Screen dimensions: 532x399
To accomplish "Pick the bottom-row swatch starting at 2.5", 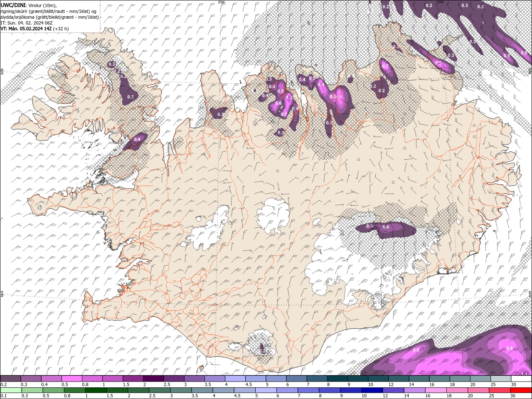I will tap(160, 390).
